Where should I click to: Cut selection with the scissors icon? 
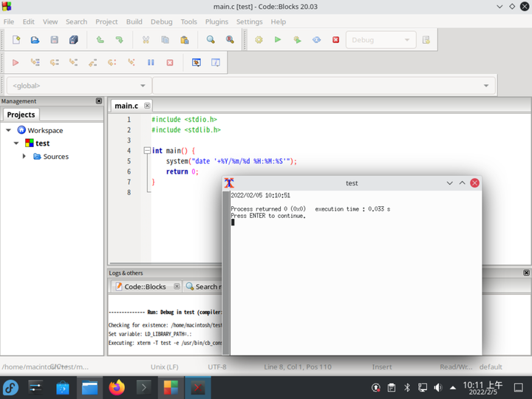pyautogui.click(x=146, y=40)
